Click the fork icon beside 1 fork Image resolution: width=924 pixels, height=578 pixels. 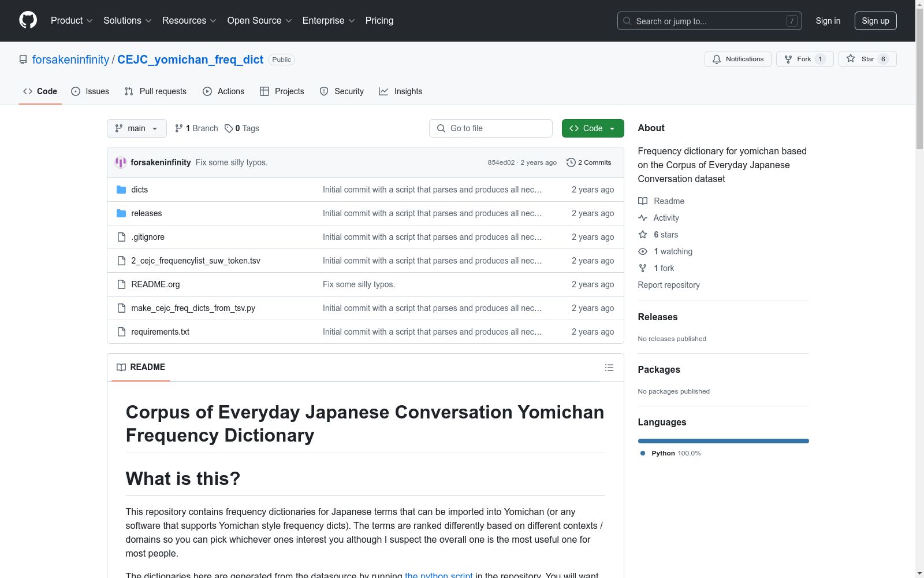[643, 268]
